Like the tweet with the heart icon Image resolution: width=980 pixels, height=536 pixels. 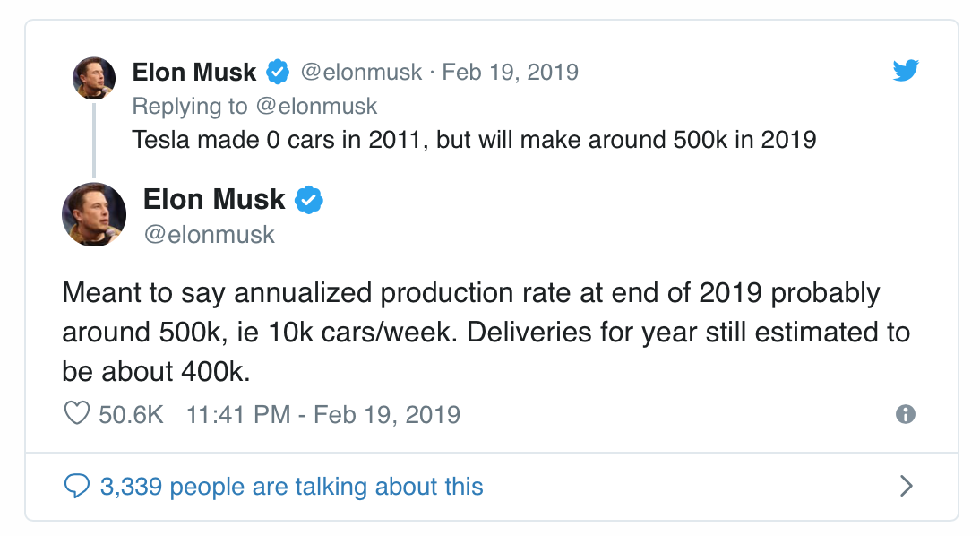coord(77,413)
